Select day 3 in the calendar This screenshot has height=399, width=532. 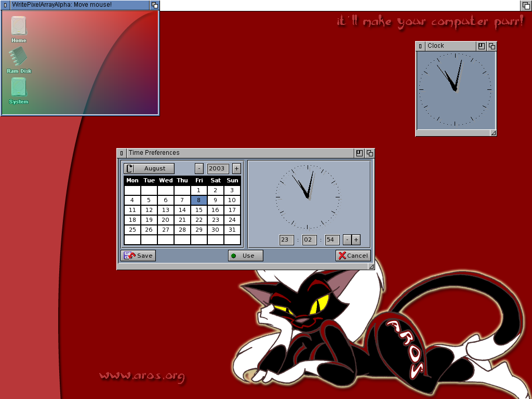[x=232, y=190]
